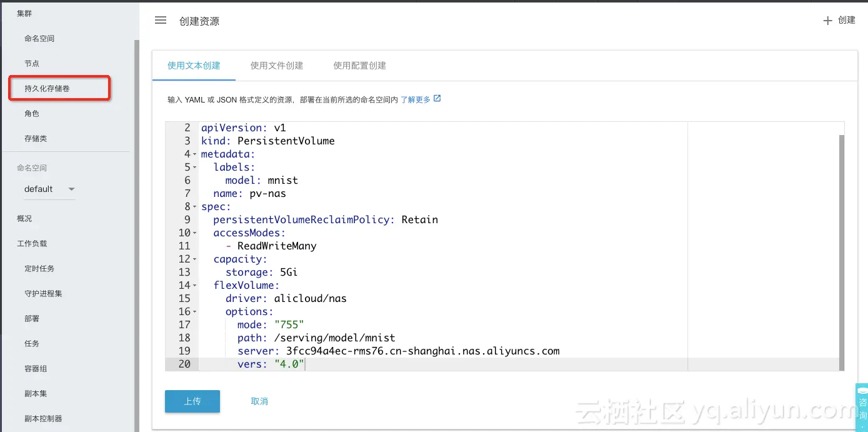Image resolution: width=868 pixels, height=432 pixels.
Task: Click the plus icon beside 创建
Action: pos(827,21)
